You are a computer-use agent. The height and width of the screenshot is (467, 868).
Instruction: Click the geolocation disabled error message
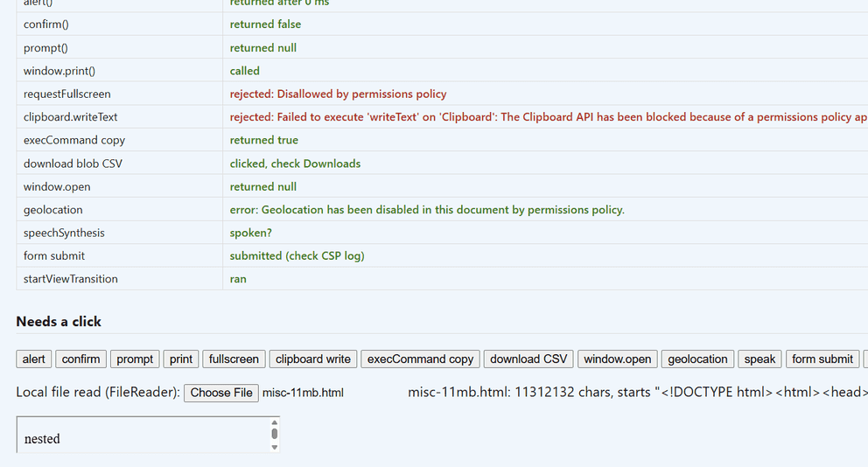tap(427, 210)
